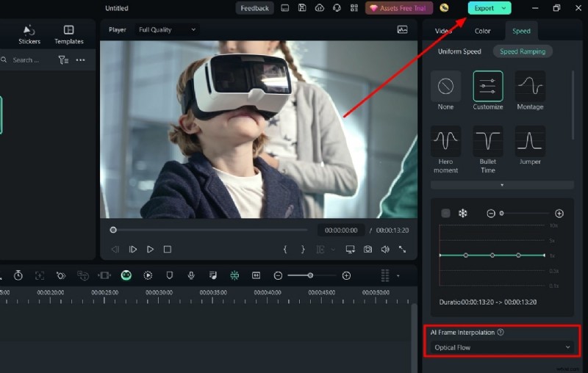Click the volume speaker icon

tap(385, 250)
